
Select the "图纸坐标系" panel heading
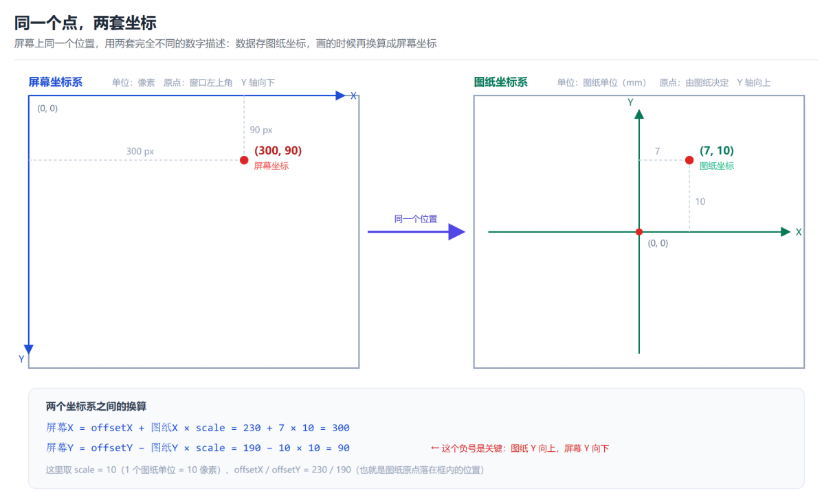point(500,82)
